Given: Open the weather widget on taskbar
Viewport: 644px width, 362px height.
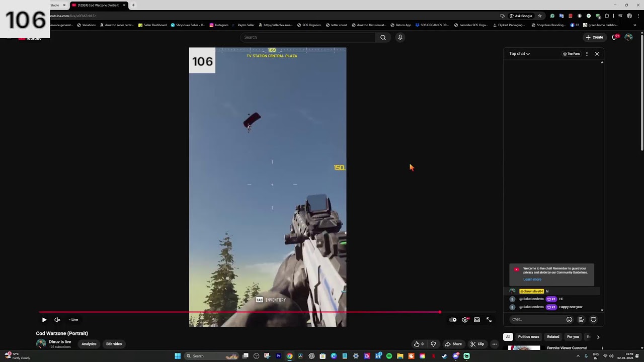Looking at the screenshot, I should coord(18,356).
